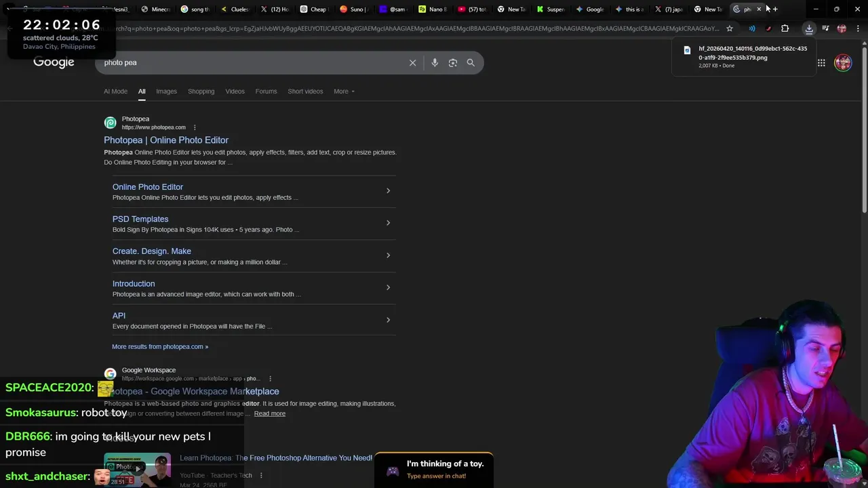Click Read more in Workspace snippet
The width and height of the screenshot is (868, 488).
(x=270, y=413)
